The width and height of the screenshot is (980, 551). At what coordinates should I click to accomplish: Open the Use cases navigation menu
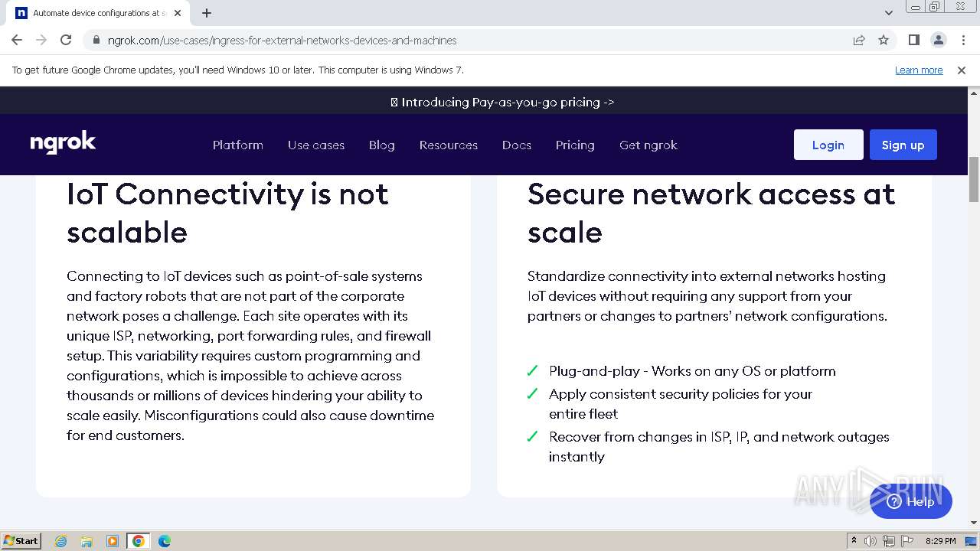pos(315,145)
